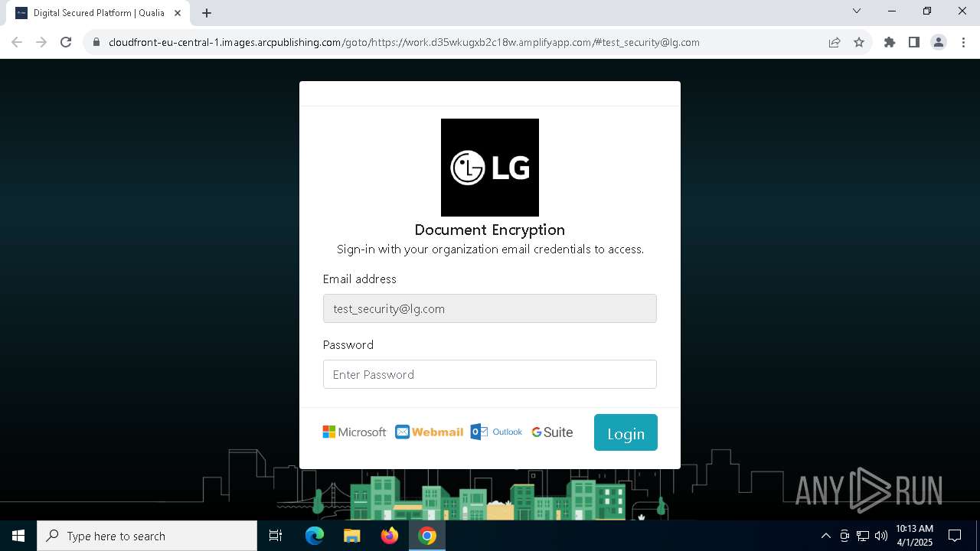Click the Microsoft logo
This screenshot has width=980, height=551.
click(x=354, y=432)
